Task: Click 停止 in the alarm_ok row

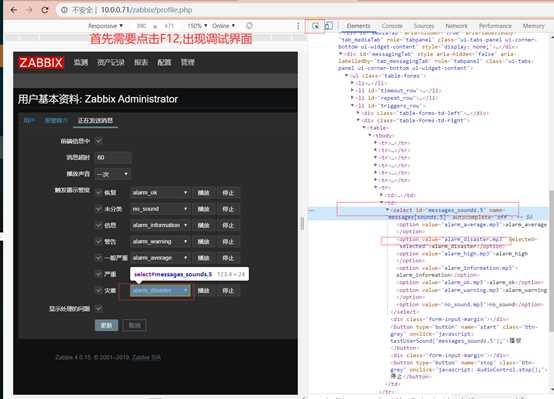Action: tap(228, 193)
